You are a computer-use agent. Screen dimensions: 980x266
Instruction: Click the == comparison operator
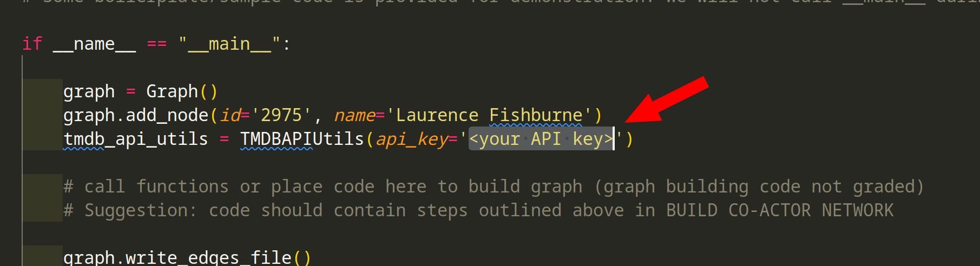(157, 44)
